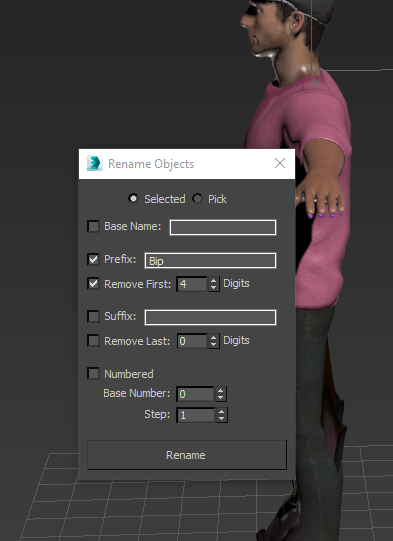
Task: Click the Base Number value field
Action: [195, 394]
